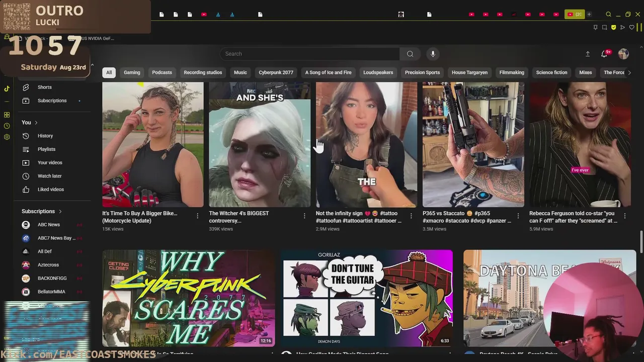Open Daytona Beach video thumbnail
The width and height of the screenshot is (644, 362).
point(549,298)
